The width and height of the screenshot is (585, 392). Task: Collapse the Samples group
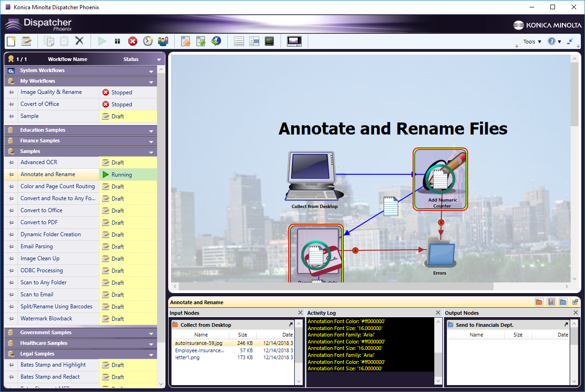(x=151, y=152)
